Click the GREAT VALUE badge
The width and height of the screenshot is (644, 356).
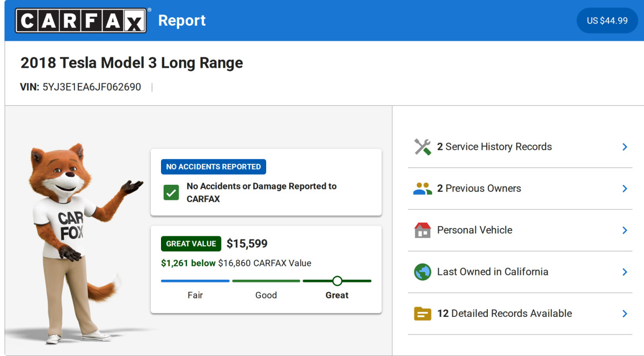191,244
